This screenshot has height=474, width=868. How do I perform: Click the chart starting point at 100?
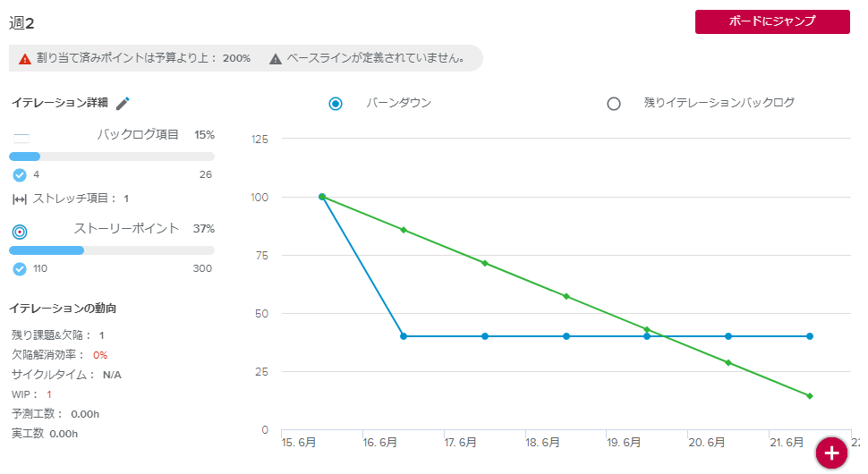(322, 197)
